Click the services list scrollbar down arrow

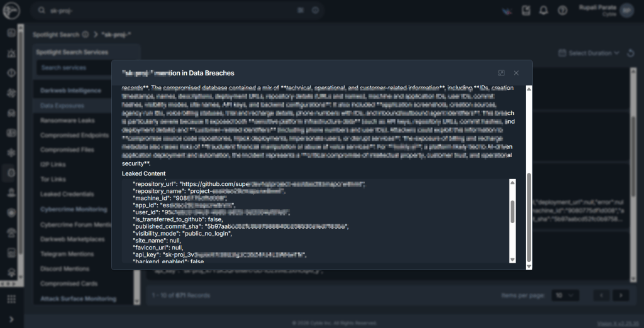coord(136,302)
